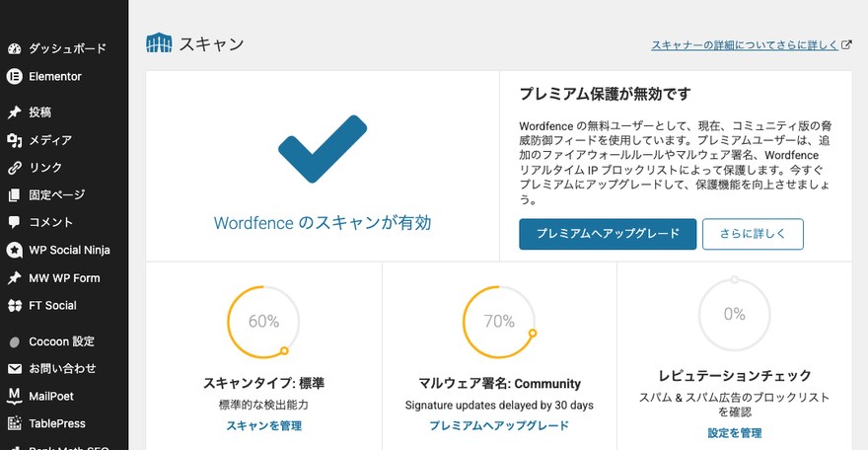Click the プレミアム保護が無効です heading
Screen dimensions: 868x450
(605, 94)
